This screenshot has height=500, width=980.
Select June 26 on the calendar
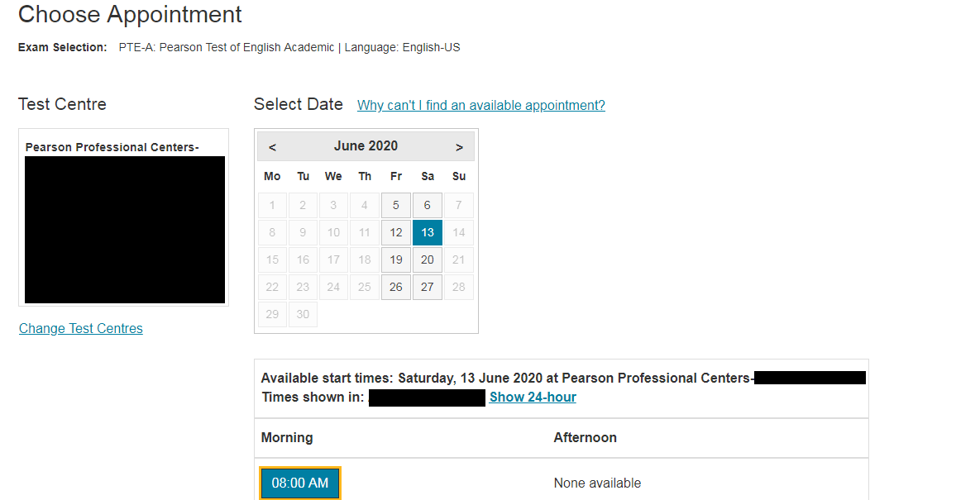click(396, 287)
